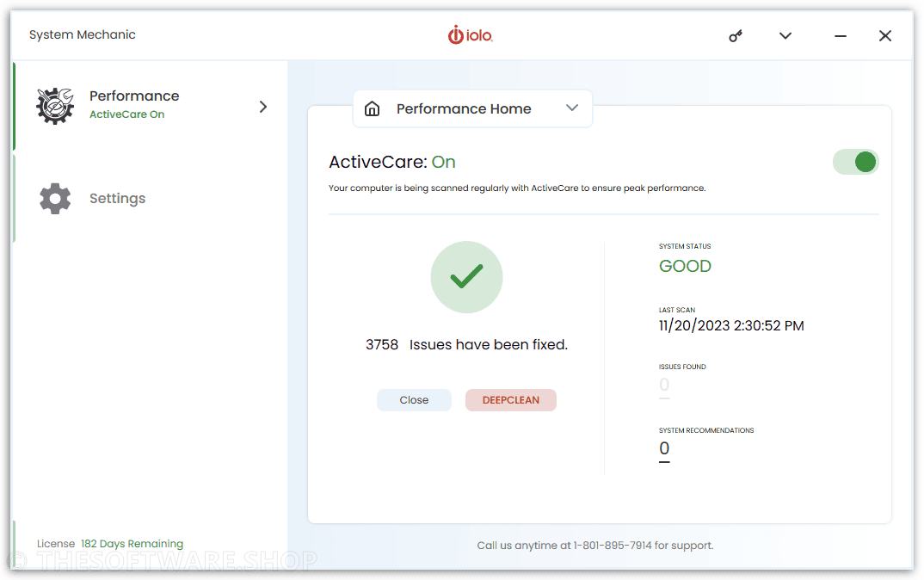Click the Performance gear wrench icon
924x580 pixels.
(x=55, y=106)
